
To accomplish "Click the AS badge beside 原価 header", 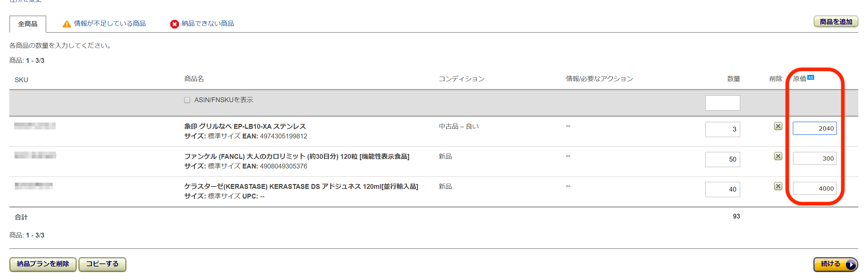I will pyautogui.click(x=811, y=77).
